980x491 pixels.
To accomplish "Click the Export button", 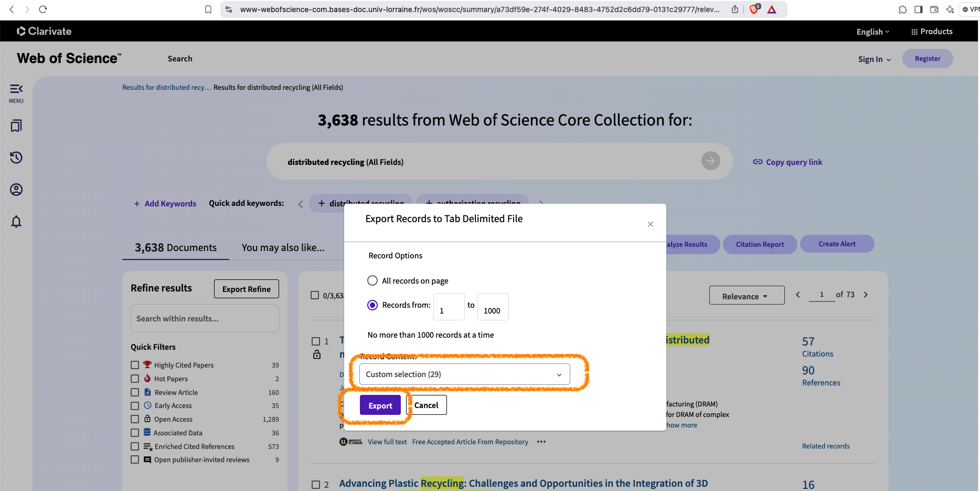I will pyautogui.click(x=380, y=405).
